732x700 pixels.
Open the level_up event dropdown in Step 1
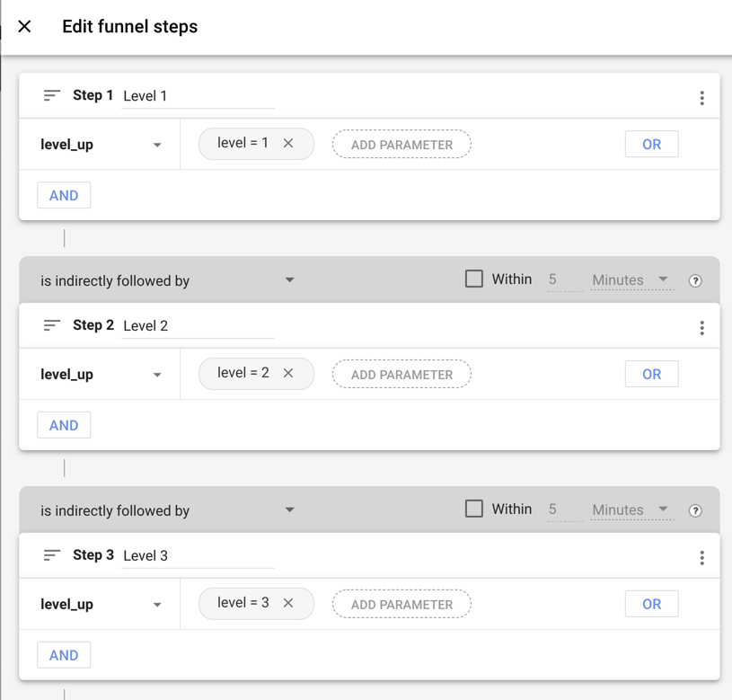point(101,145)
